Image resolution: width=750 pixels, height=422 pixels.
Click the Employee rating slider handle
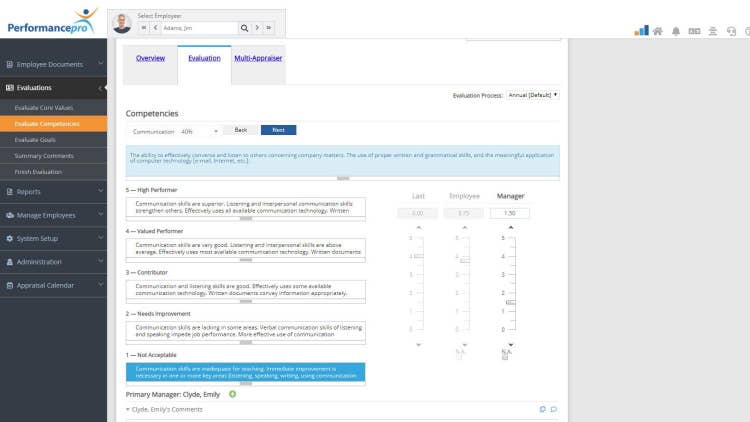(x=464, y=260)
